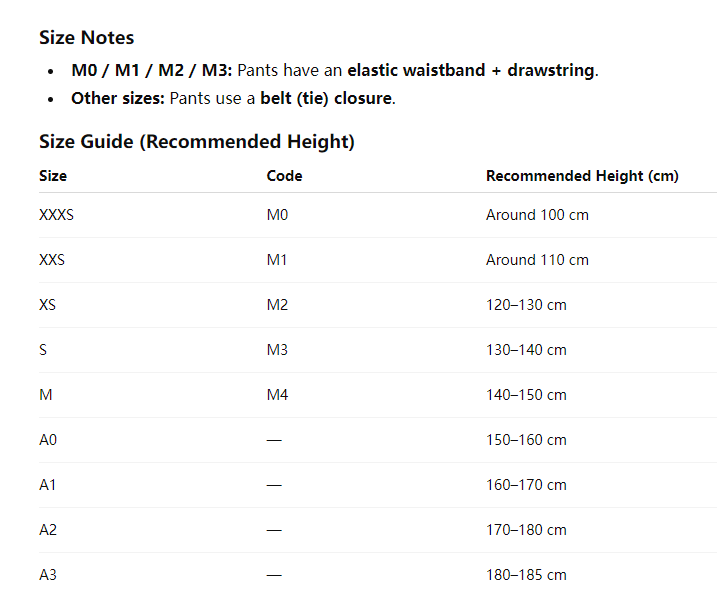717x604 pixels.
Task: Click the M4 code cell
Action: click(277, 395)
